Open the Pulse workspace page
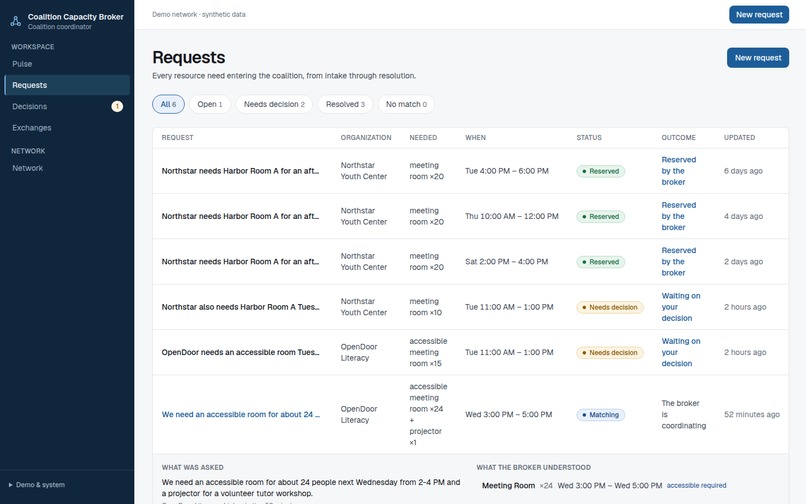The width and height of the screenshot is (806, 504). coord(67,64)
